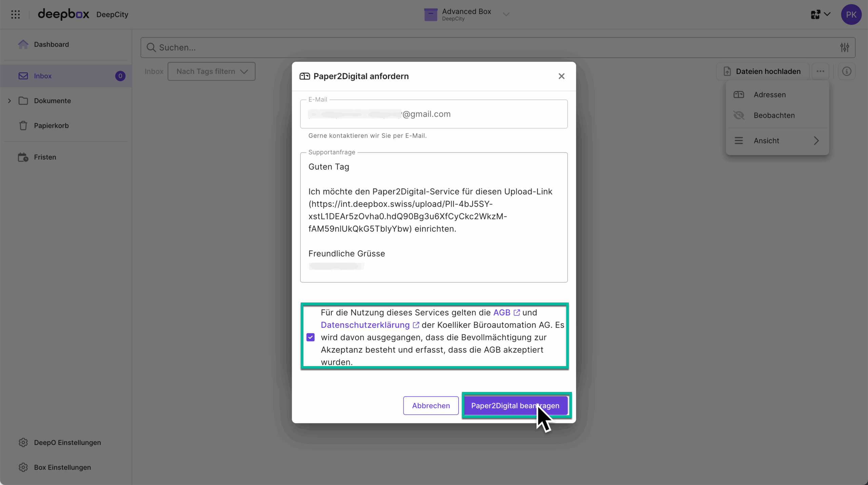868x485 pixels.
Task: Expand the Ansicht submenu chevron
Action: [816, 141]
